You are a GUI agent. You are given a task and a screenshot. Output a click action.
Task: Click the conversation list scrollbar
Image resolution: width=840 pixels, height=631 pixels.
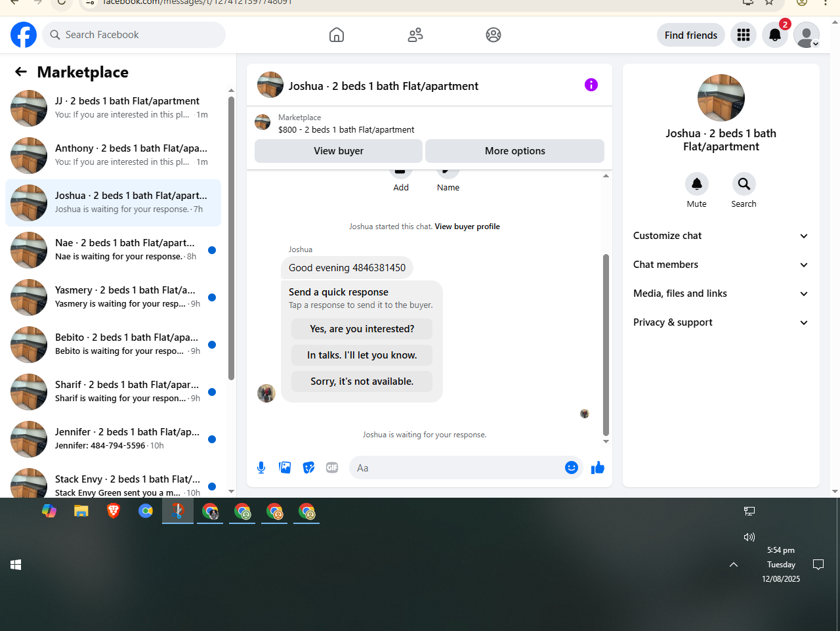[x=231, y=238]
